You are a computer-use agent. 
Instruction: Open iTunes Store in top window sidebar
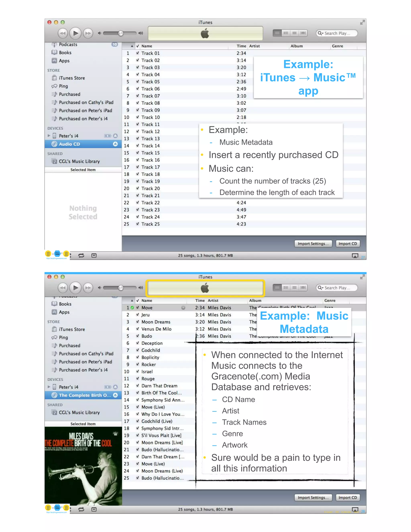[72, 78]
